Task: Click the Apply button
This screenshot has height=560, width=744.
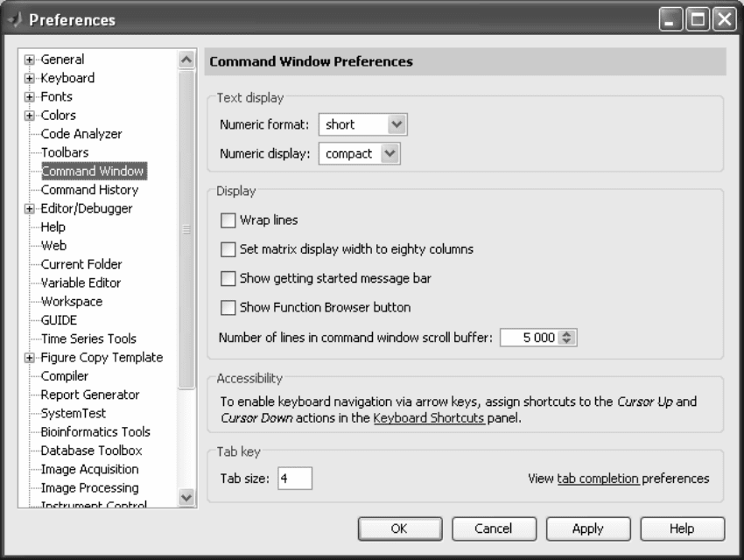Action: click(588, 528)
